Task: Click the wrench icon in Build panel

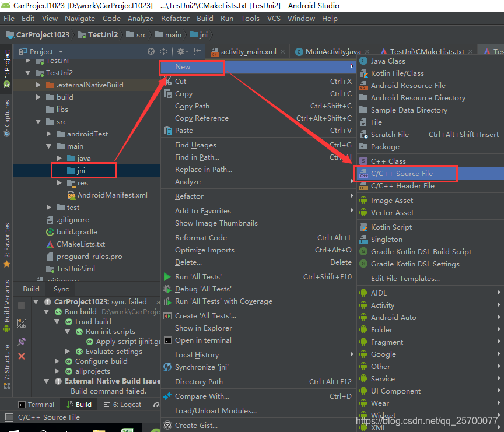Action: [22, 342]
